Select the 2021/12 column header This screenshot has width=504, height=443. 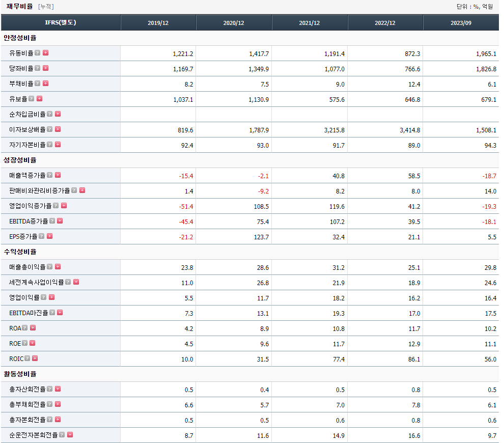point(310,22)
